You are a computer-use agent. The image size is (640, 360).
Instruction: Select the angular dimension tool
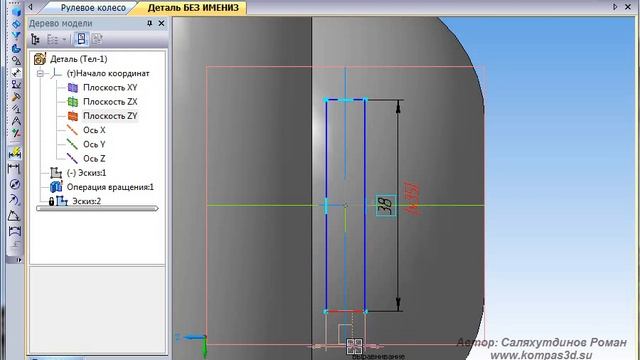coord(14,215)
